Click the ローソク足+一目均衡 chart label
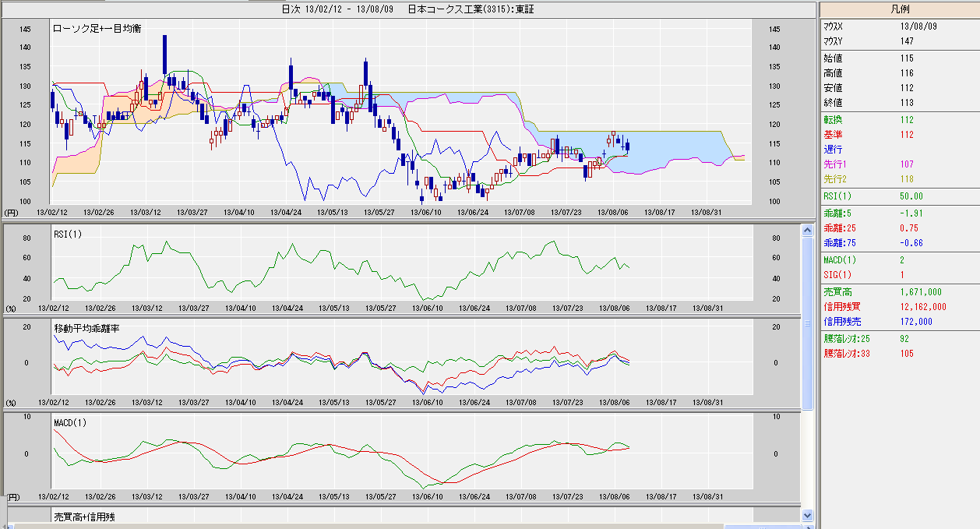 [x=97, y=29]
